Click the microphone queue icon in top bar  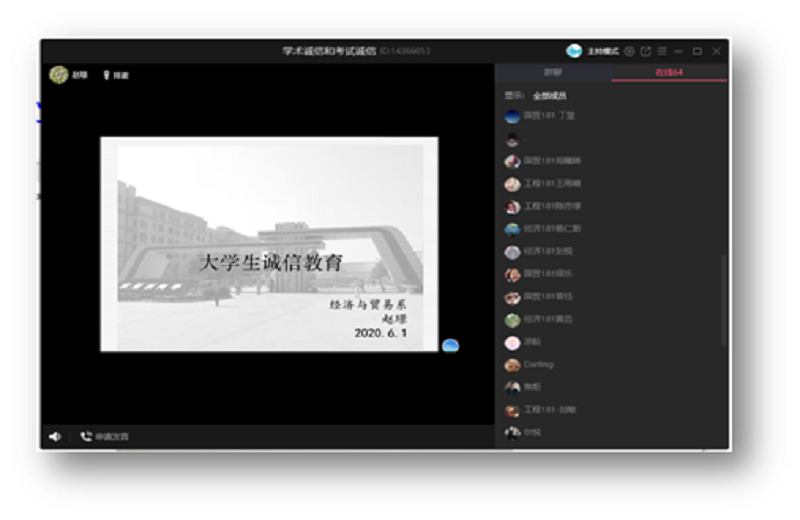(106, 75)
